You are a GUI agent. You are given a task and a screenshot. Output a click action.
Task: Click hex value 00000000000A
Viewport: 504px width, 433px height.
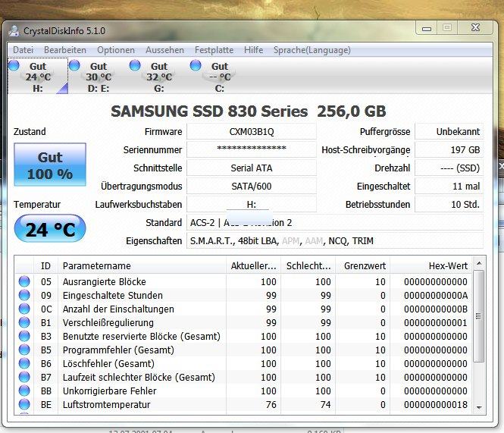pyautogui.click(x=436, y=295)
